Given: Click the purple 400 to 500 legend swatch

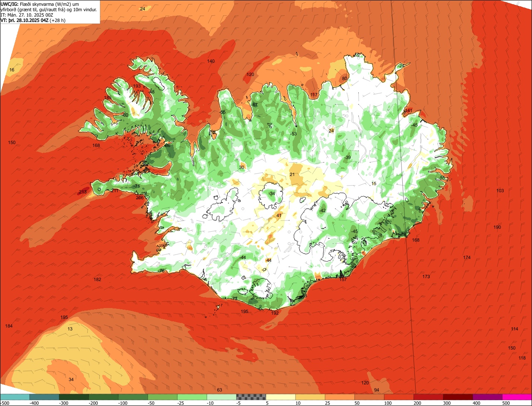Looking at the screenshot, I should click(x=487, y=397).
